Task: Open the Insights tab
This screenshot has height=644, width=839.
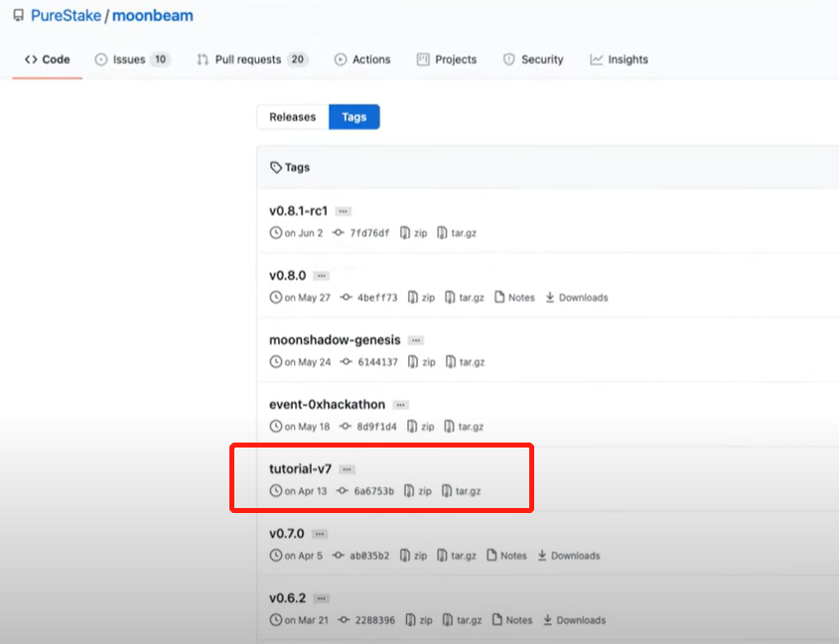Action: click(x=619, y=60)
